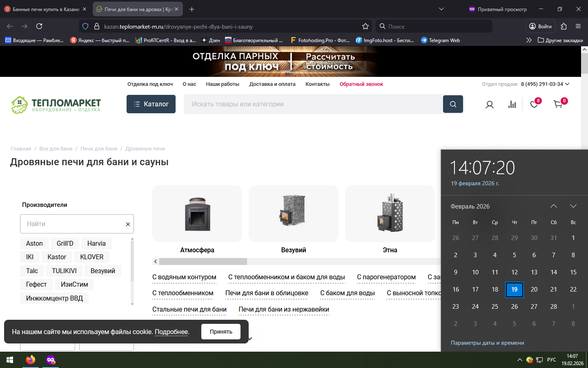Click the horizontal carousel scrollbar thumb

click(203, 261)
